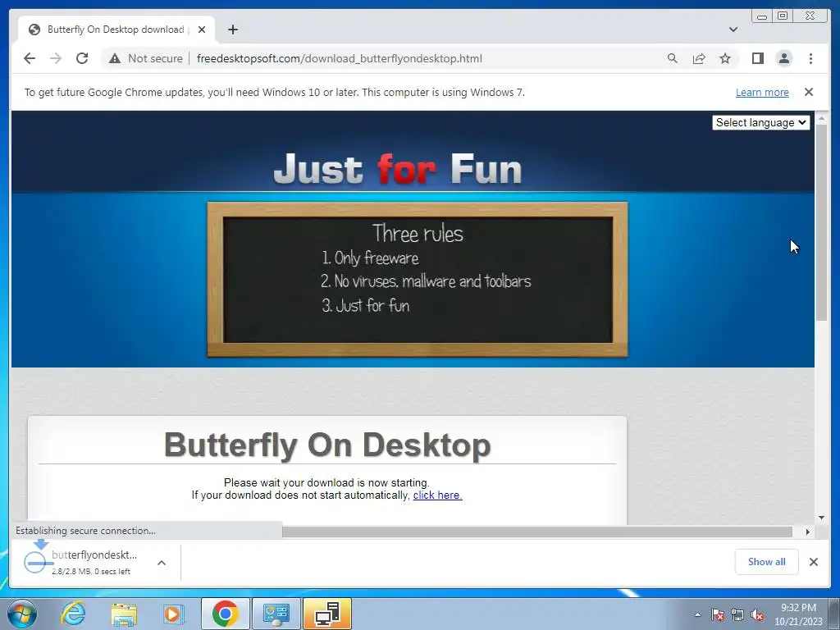840x630 pixels.
Task: Show hidden tray icons arrow
Action: [697, 614]
